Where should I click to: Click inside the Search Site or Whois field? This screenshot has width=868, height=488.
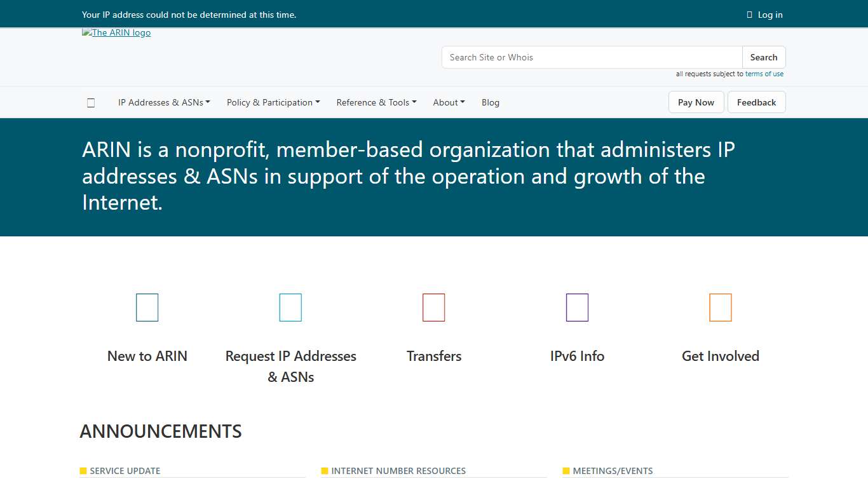[x=591, y=57]
